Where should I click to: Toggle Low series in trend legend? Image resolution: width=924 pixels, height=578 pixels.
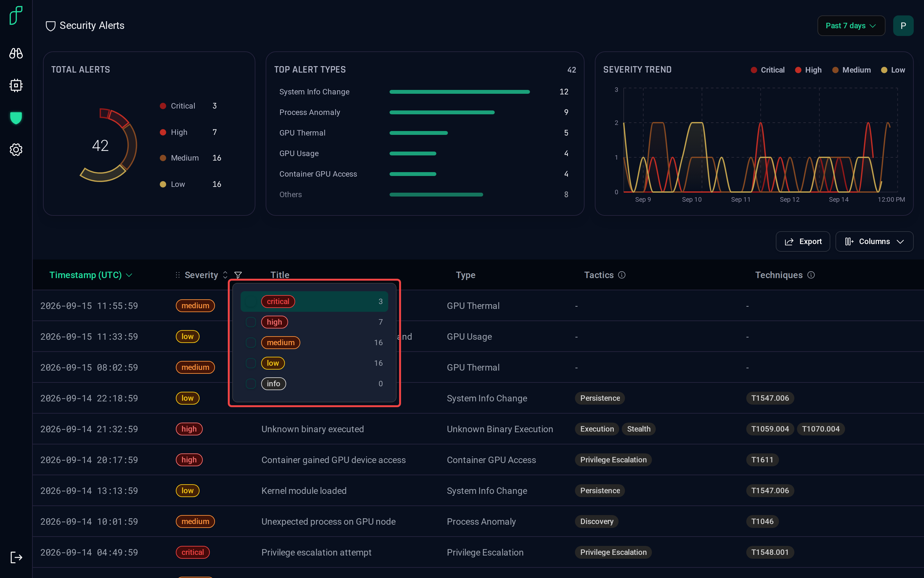click(x=893, y=70)
